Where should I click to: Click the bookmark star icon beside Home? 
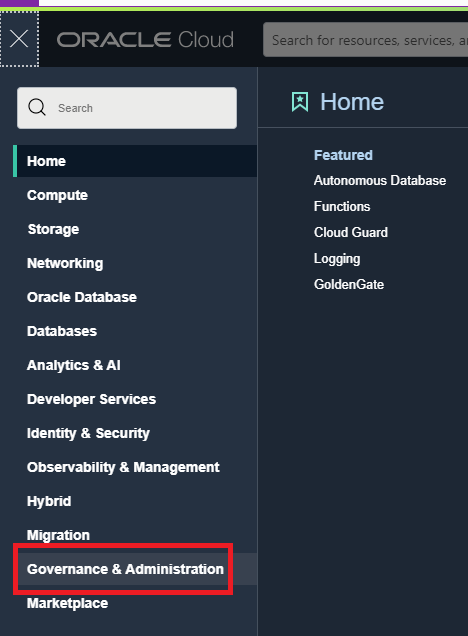(300, 102)
